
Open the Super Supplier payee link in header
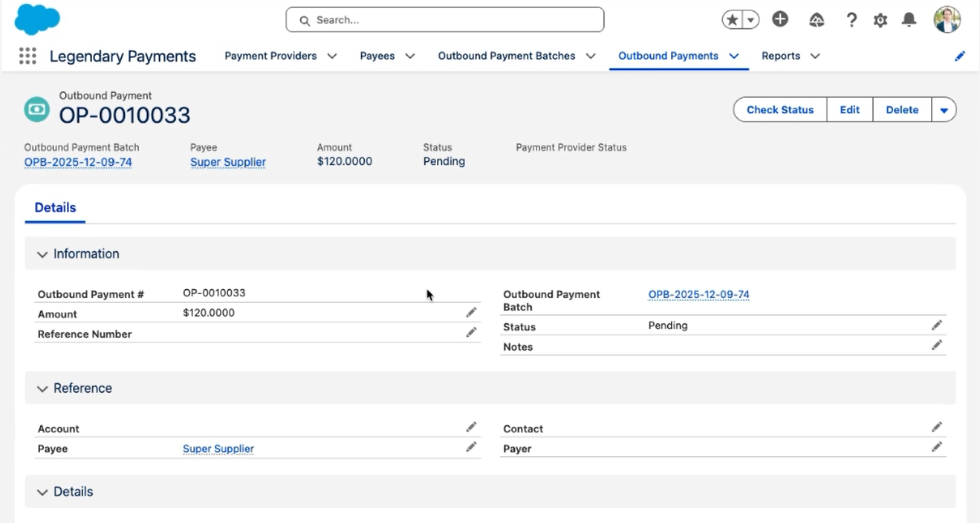(x=227, y=162)
